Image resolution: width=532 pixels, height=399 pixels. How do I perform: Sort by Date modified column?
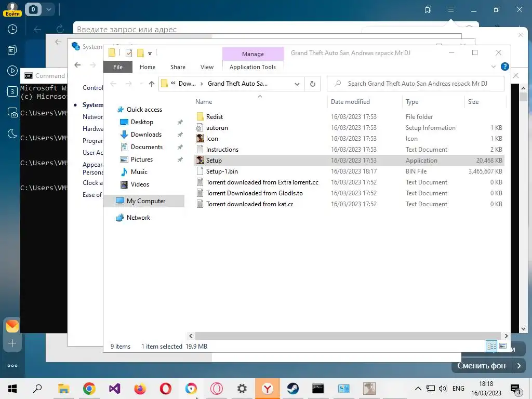click(350, 102)
